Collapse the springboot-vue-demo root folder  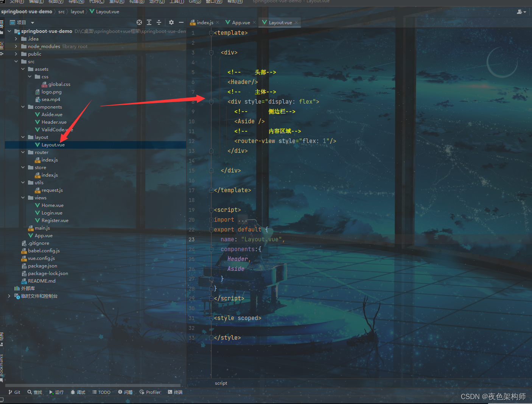(9, 31)
